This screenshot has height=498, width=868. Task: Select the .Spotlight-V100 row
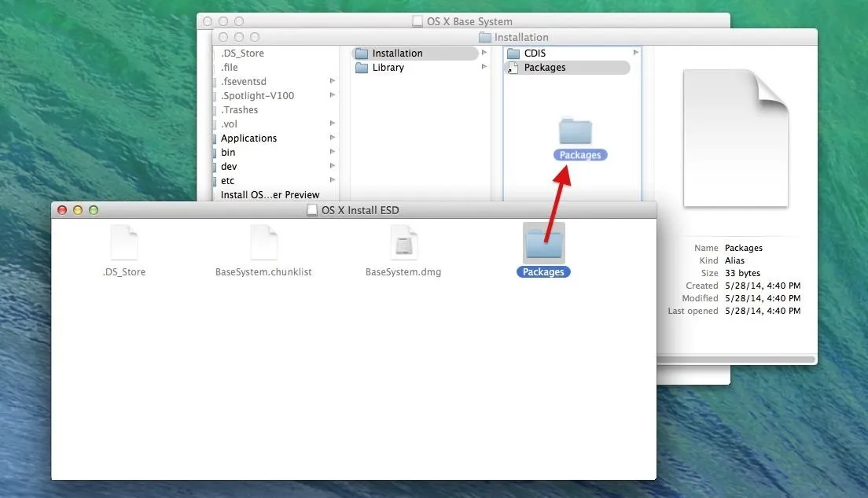(x=276, y=96)
